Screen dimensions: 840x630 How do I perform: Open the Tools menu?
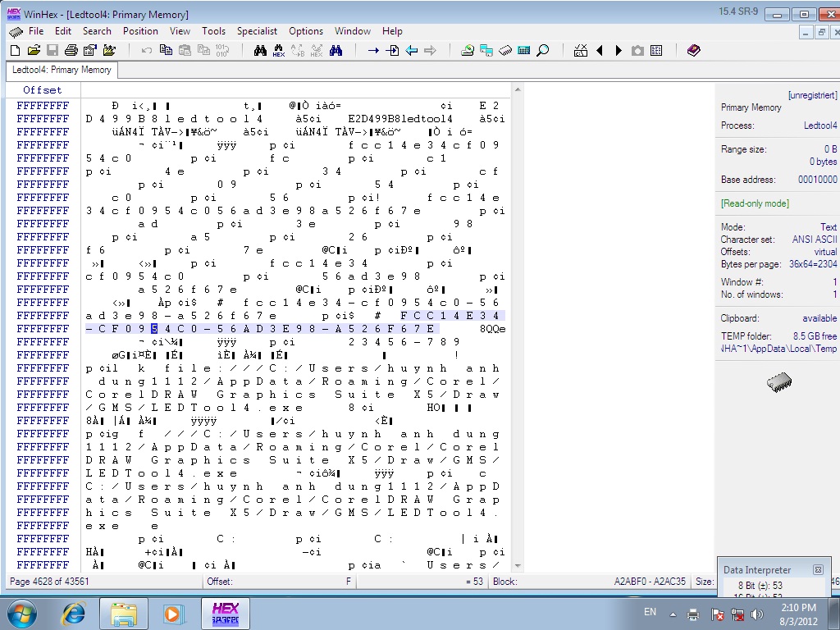pyautogui.click(x=214, y=31)
